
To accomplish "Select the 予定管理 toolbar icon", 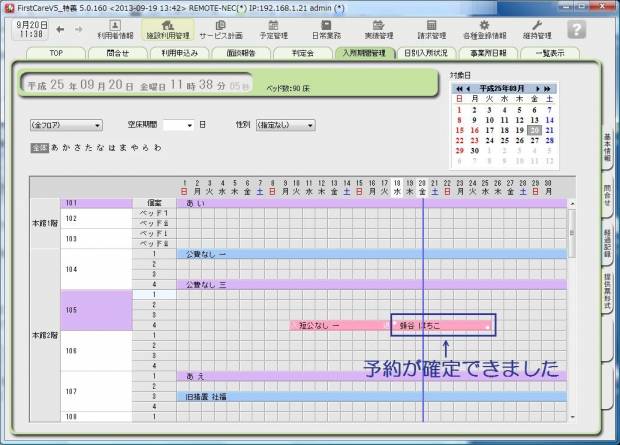I will (x=273, y=27).
